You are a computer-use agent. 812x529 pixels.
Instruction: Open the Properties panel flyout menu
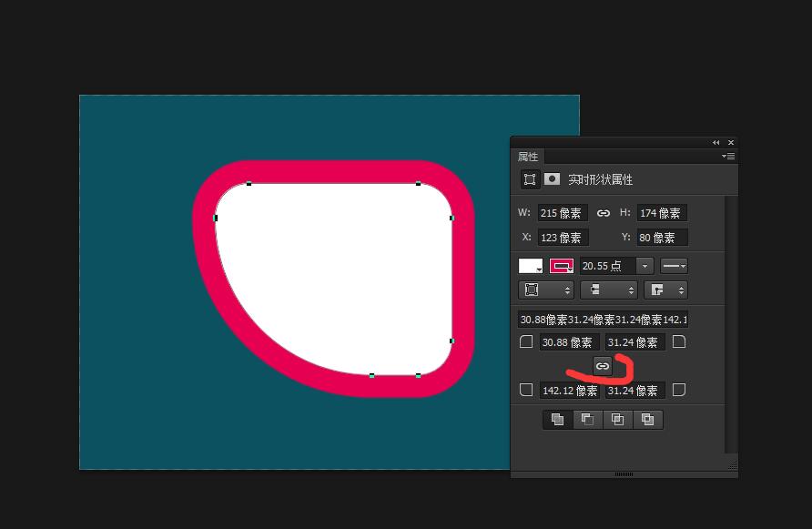click(728, 156)
